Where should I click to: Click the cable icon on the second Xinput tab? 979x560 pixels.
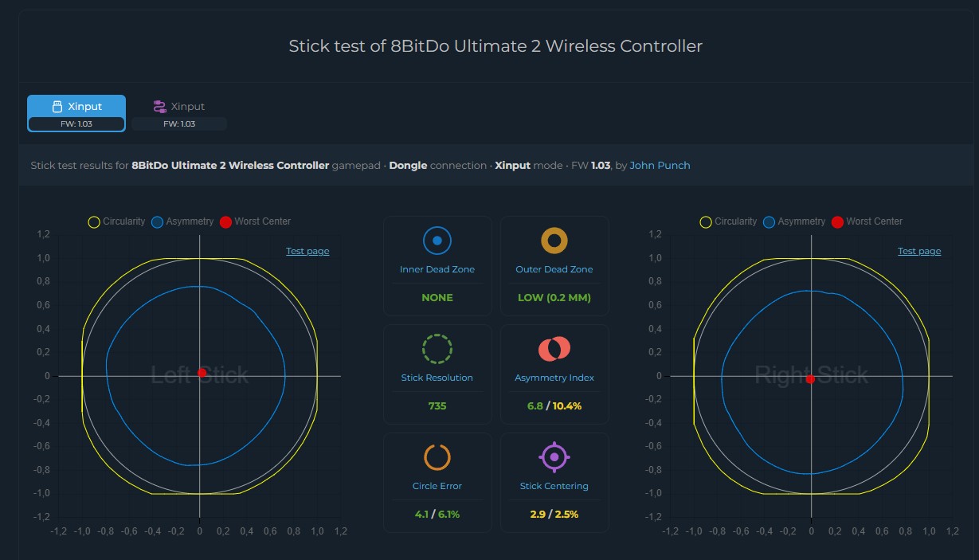point(159,107)
